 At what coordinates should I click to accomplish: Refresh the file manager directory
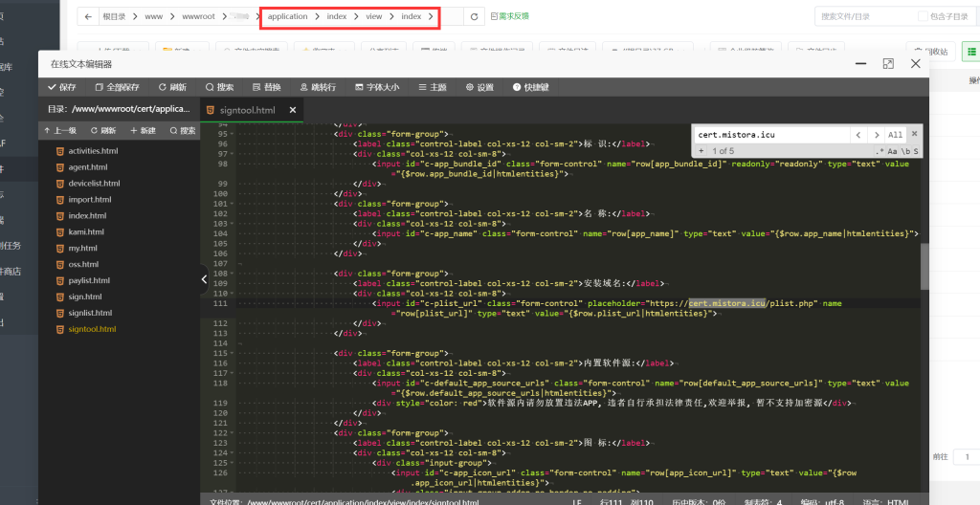[475, 17]
